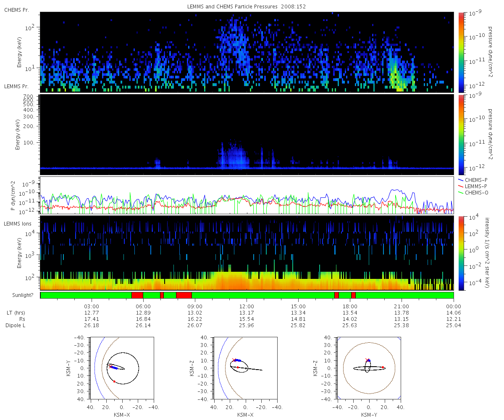Click the red dot in the KSM-X/KSM-Y orbit plot

click(114, 381)
